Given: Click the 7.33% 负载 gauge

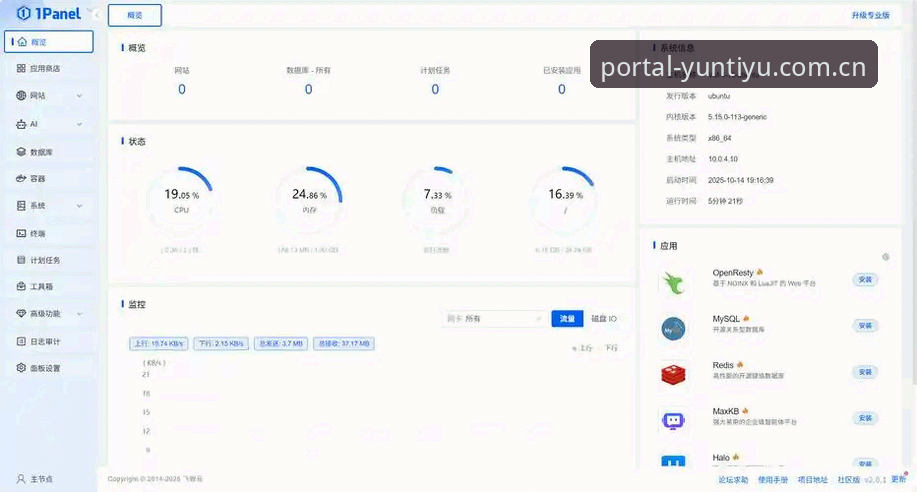Looking at the screenshot, I should pyautogui.click(x=437, y=199).
